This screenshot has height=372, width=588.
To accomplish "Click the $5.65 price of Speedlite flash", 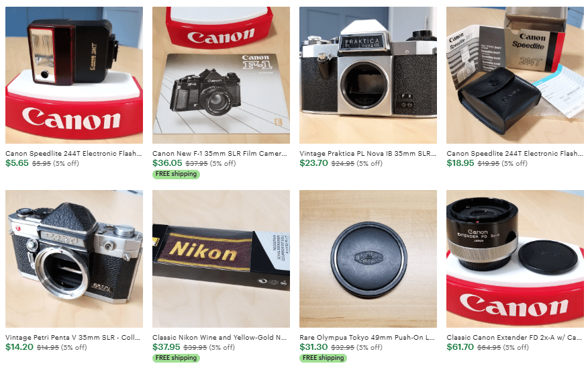I will [17, 163].
